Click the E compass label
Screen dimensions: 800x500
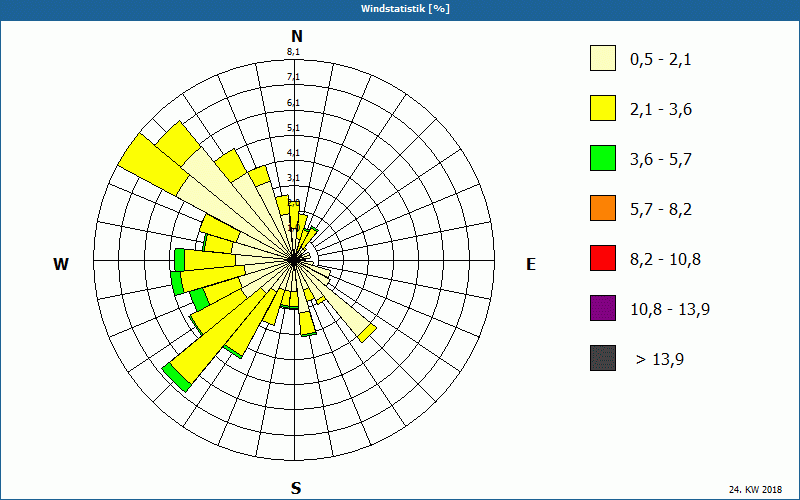(x=531, y=264)
